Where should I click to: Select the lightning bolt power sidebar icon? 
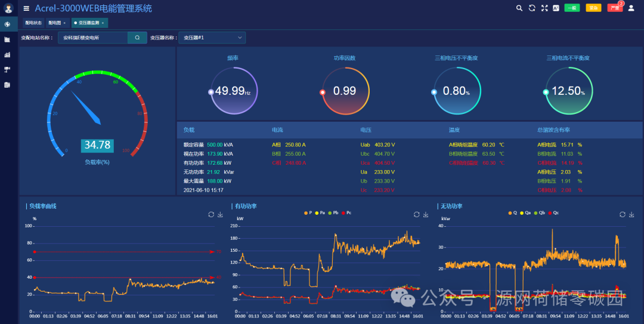pyautogui.click(x=7, y=24)
